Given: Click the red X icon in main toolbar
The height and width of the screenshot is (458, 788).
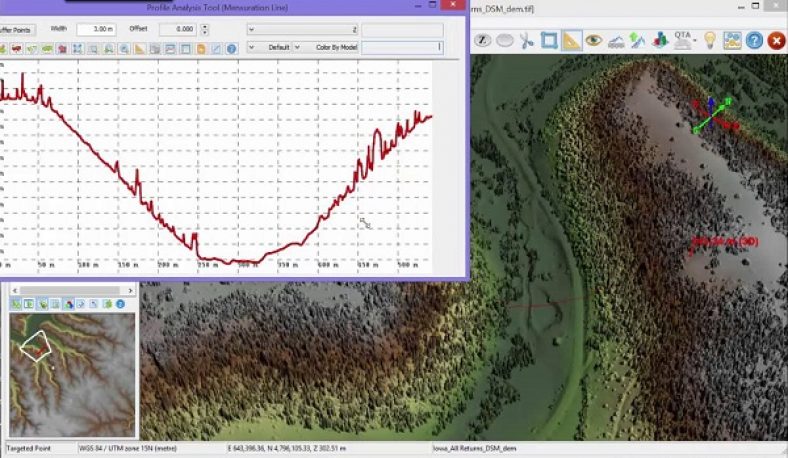Looking at the screenshot, I should click(776, 40).
